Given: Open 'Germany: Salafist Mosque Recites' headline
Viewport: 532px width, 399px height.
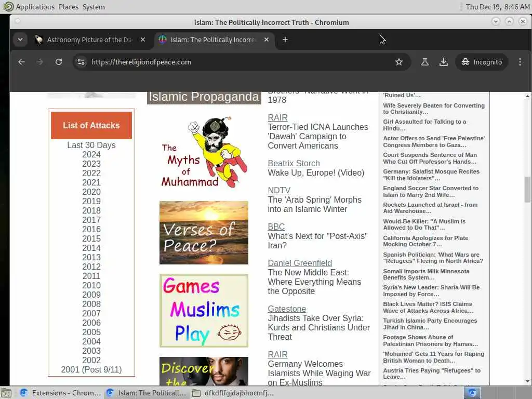Looking at the screenshot, I should coord(431,175).
